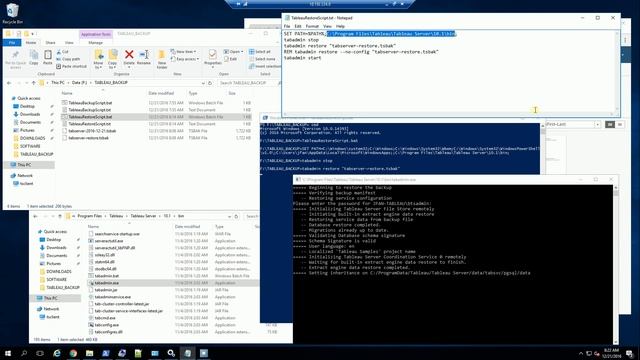The height and width of the screenshot is (360, 640).
Task: Show hidden system tray icons chevron
Action: pos(581,353)
